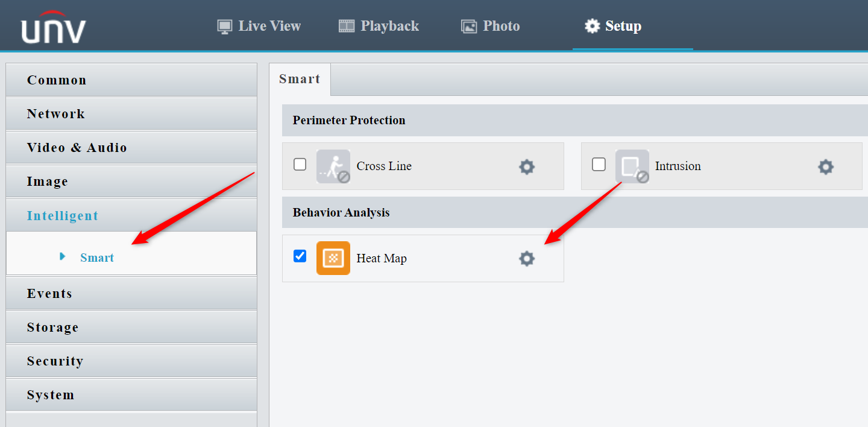
Task: Click the orange Heat Map icon
Action: click(333, 258)
